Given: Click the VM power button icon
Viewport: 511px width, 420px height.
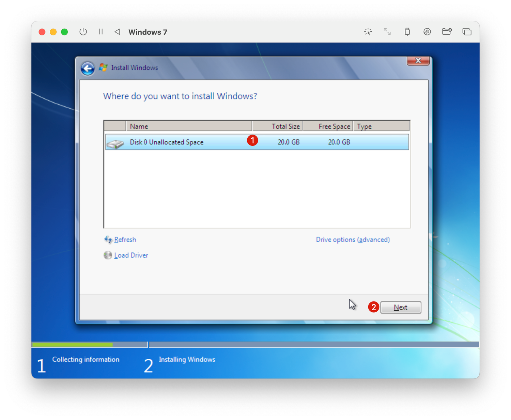Looking at the screenshot, I should tap(83, 32).
